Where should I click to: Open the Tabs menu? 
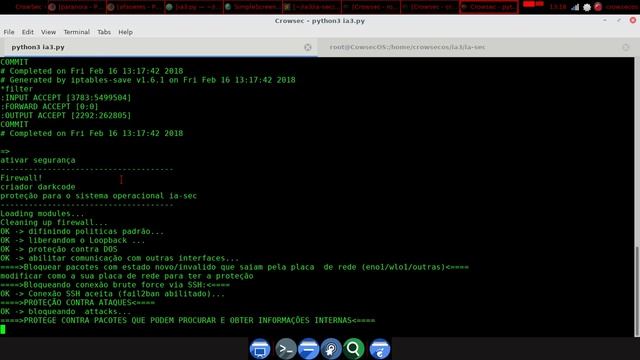[x=104, y=32]
